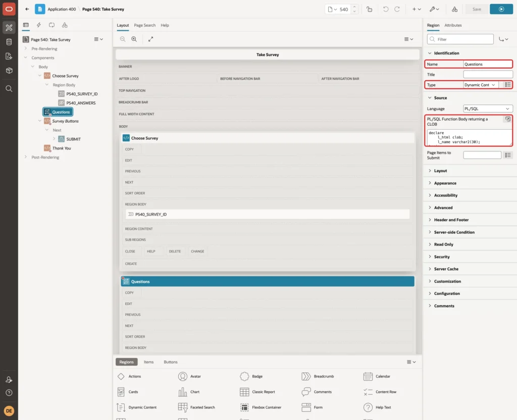Collapse the Identification property group
This screenshot has height=420, width=517.
[x=430, y=52]
